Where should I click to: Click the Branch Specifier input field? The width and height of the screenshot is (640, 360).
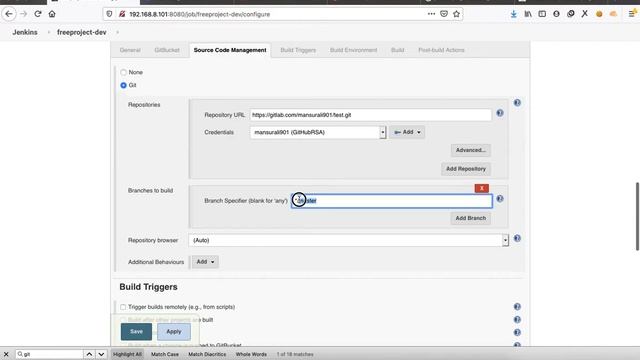(392, 201)
